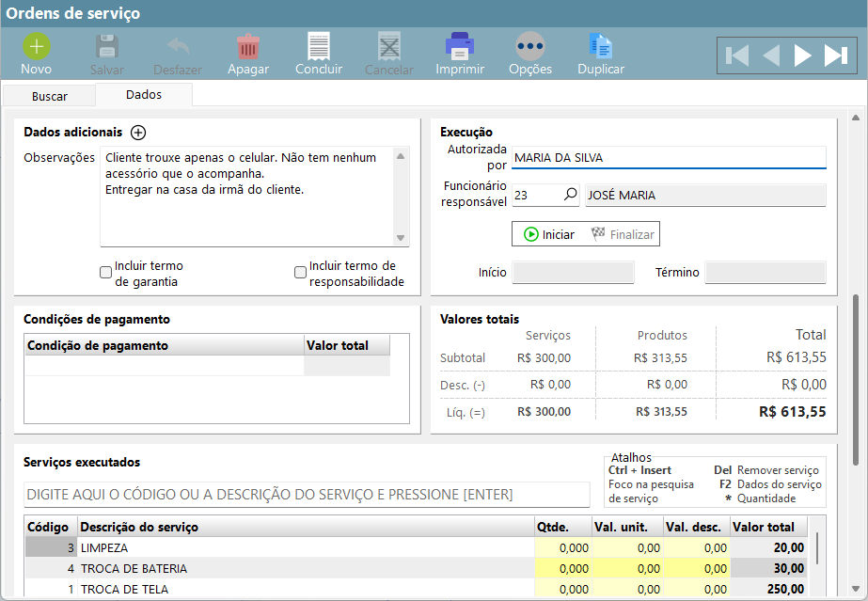Click the Apagar trash can icon
Viewport: 868px width, 601px height.
248,46
